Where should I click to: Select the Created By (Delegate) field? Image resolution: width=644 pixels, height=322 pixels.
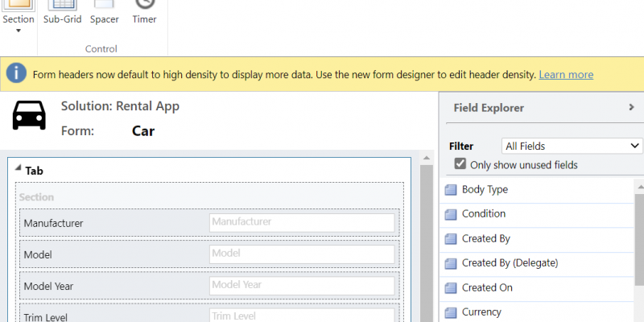(537, 263)
